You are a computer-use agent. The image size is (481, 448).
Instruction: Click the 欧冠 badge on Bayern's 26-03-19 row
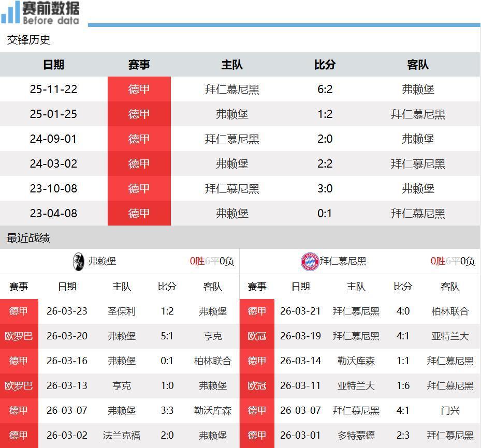pos(257,336)
